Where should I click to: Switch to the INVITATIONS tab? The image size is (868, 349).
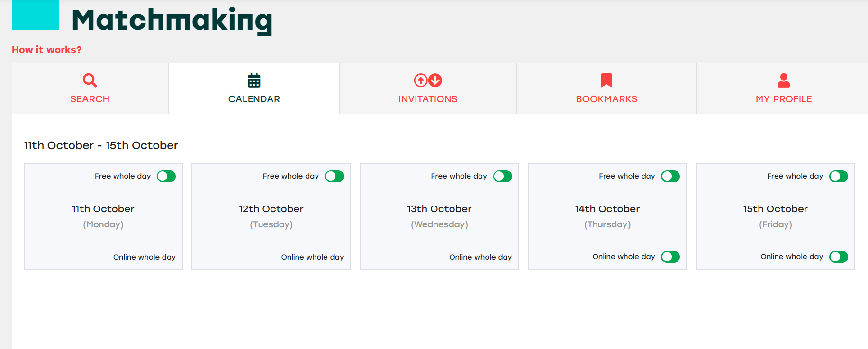tap(428, 89)
